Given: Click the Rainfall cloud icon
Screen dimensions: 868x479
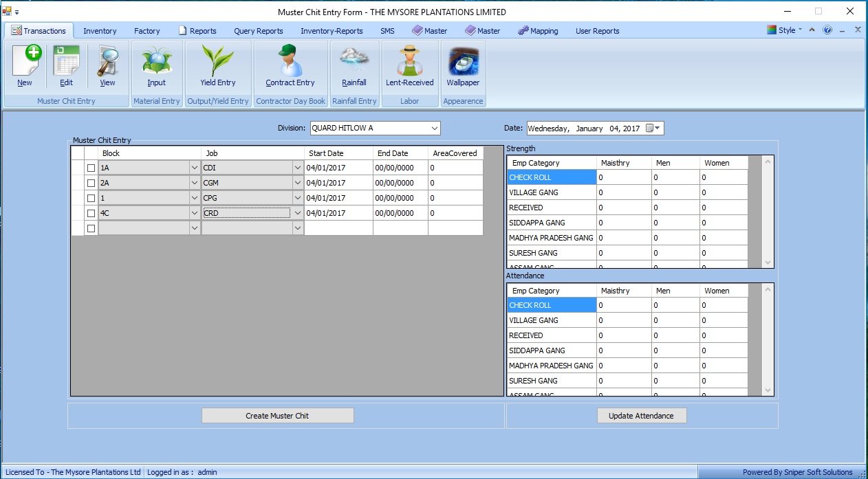Looking at the screenshot, I should pos(354,62).
